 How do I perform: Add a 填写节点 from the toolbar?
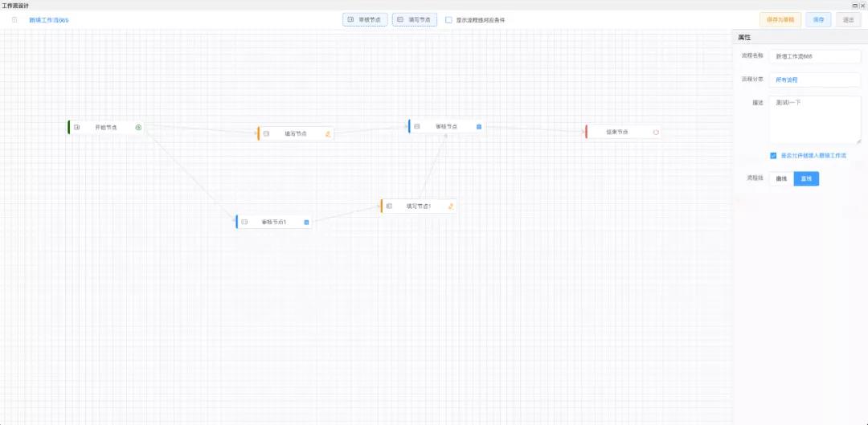[x=415, y=20]
